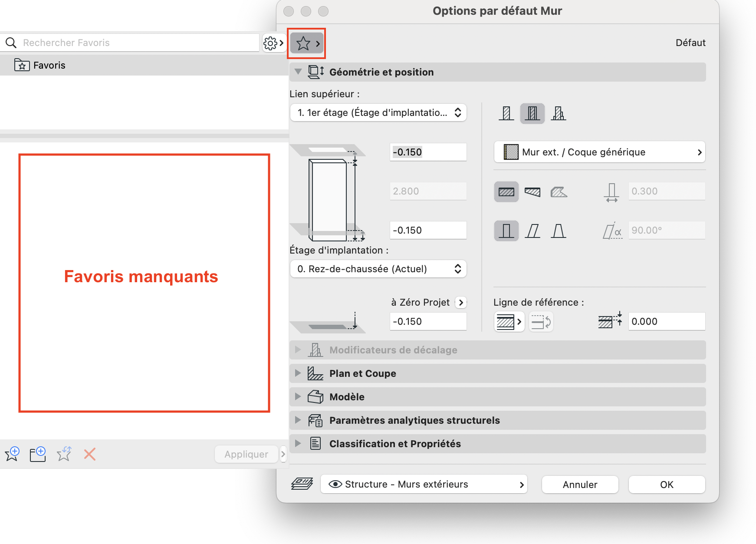The width and height of the screenshot is (756, 544).
Task: Expand the Modificateurs de décalage panel
Action: tap(298, 349)
